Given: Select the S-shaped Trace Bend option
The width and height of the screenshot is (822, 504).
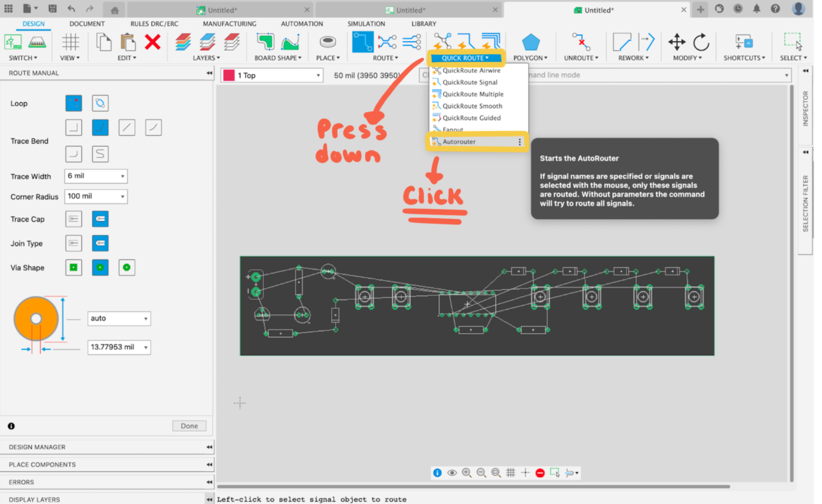Looking at the screenshot, I should click(100, 154).
